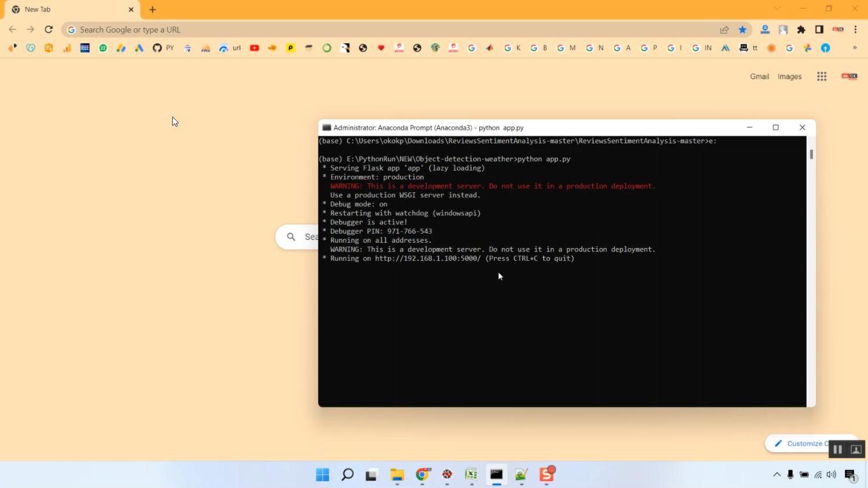Open a new tab with plus button
Screen dimensions: 868x488
153,9
